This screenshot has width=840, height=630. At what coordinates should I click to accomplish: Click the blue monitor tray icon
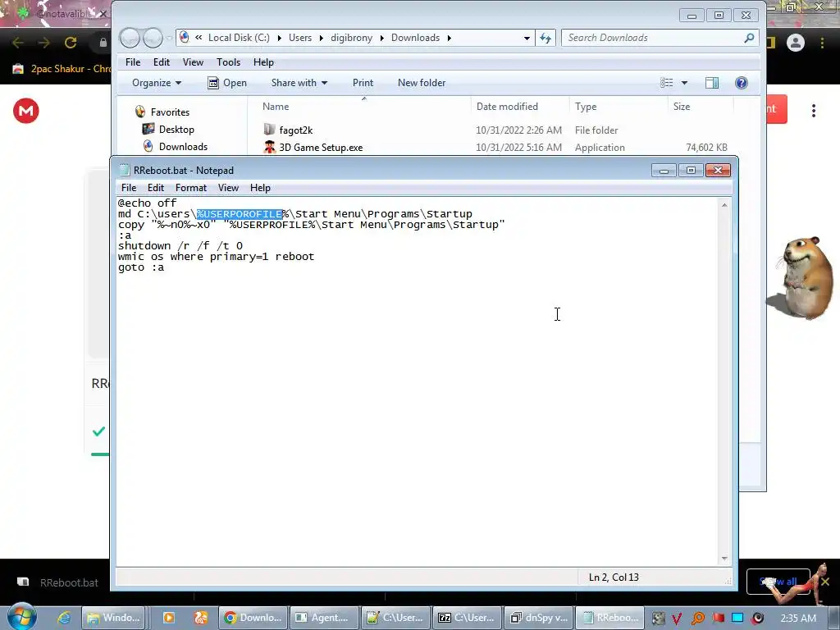pos(737,619)
